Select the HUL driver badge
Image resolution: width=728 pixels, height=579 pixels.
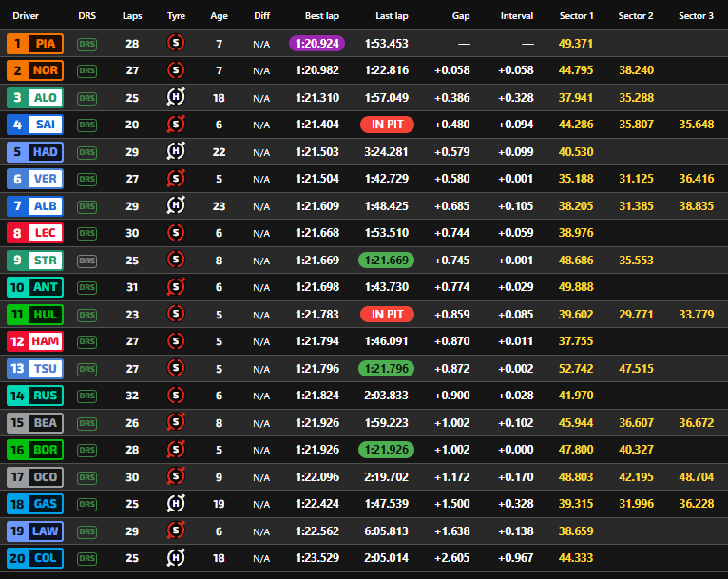[35, 315]
